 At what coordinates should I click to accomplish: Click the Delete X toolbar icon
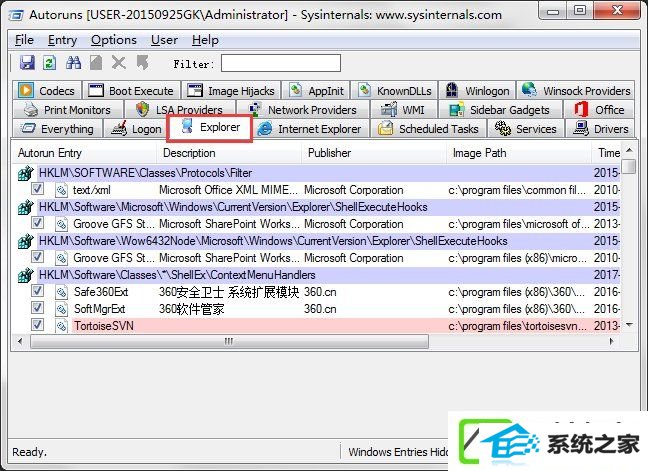pos(119,63)
